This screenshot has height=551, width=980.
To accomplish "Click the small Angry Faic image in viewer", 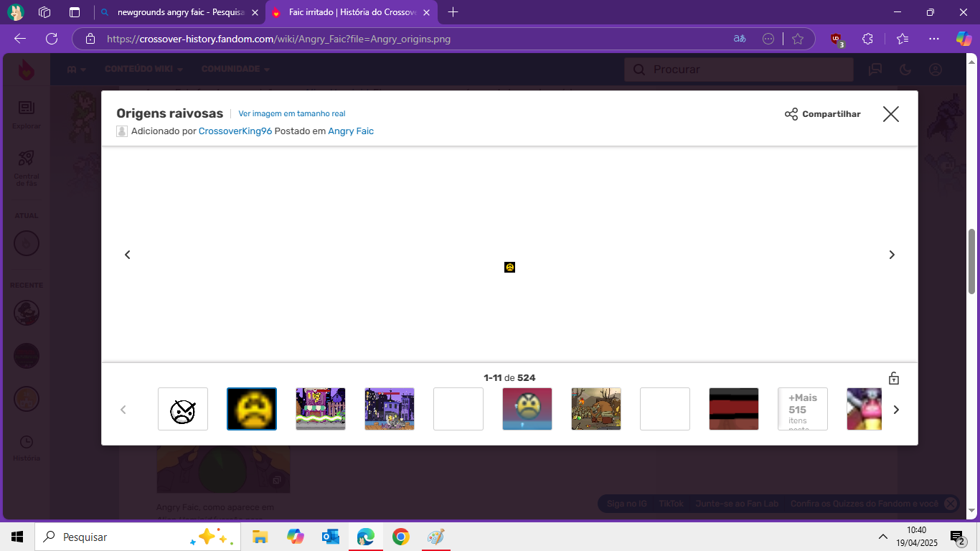I will [x=509, y=267].
